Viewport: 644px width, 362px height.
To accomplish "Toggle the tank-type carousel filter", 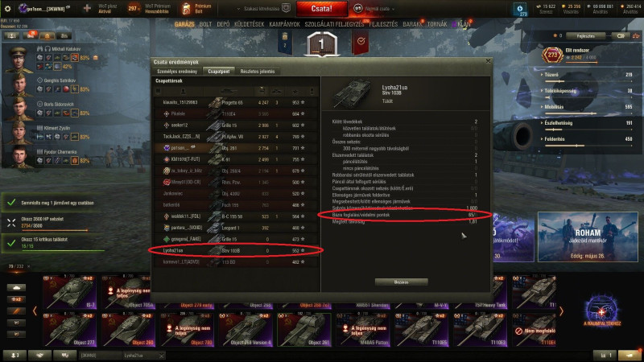I will click(x=16, y=288).
